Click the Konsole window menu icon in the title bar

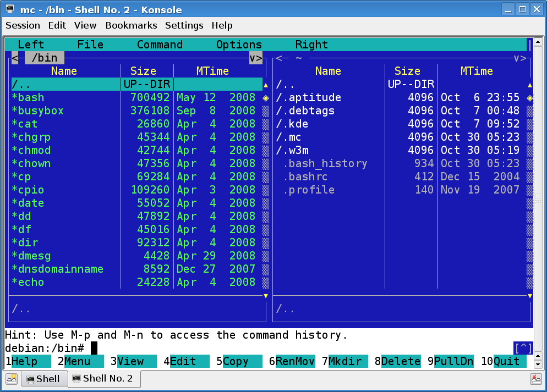click(9, 9)
